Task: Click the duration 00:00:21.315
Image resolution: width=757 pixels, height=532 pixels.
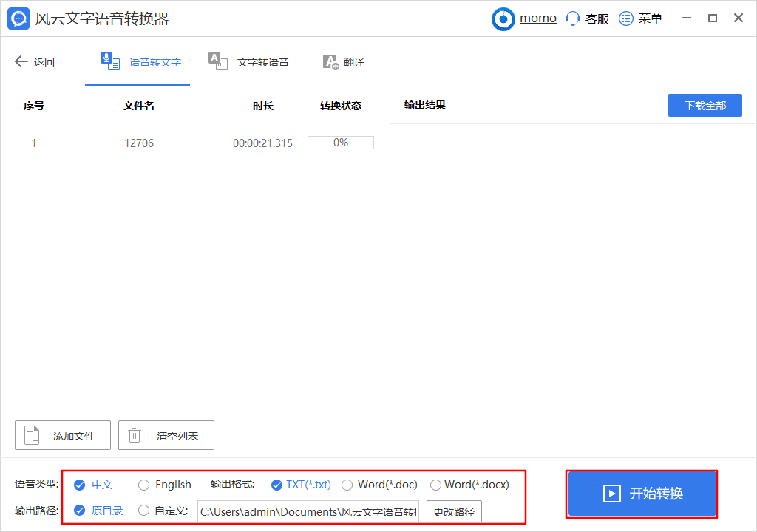Action: [262, 143]
